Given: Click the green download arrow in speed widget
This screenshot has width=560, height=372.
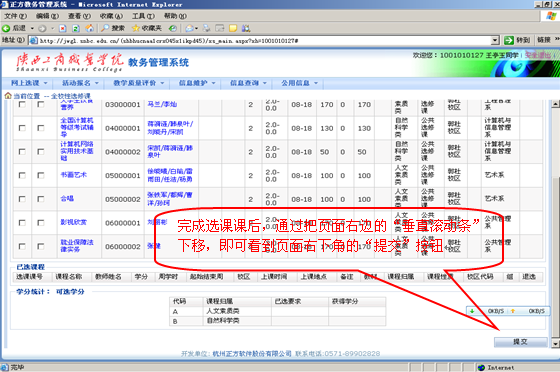Looking at the screenshot, I should coord(472,311).
